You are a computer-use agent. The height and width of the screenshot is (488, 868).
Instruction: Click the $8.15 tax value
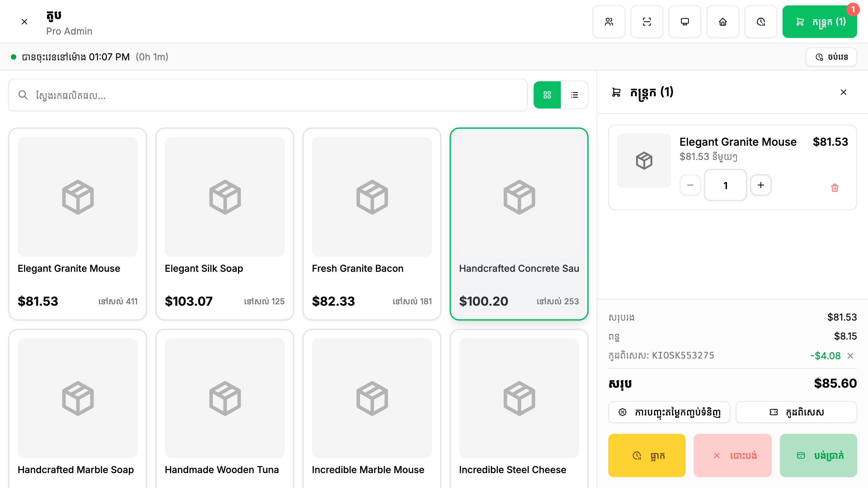[x=846, y=336]
